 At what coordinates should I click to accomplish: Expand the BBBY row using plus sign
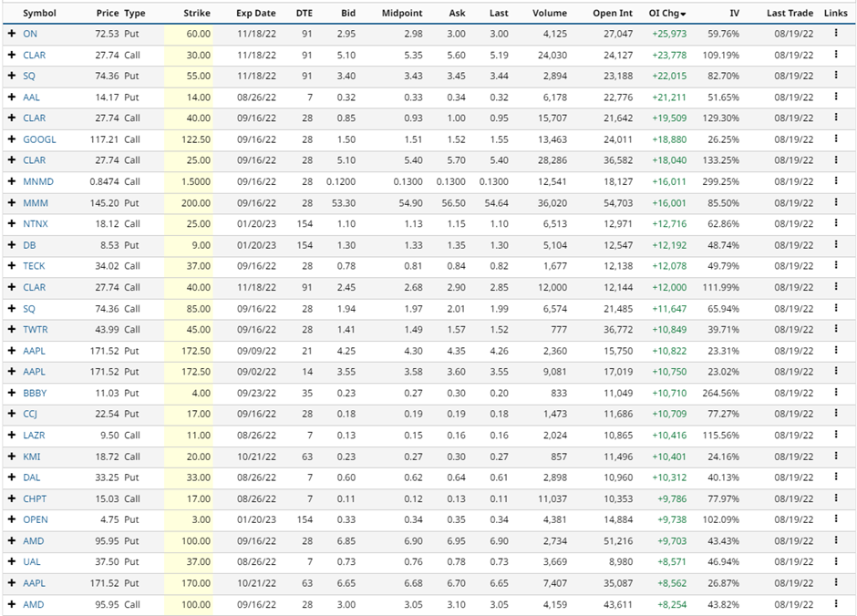12,393
